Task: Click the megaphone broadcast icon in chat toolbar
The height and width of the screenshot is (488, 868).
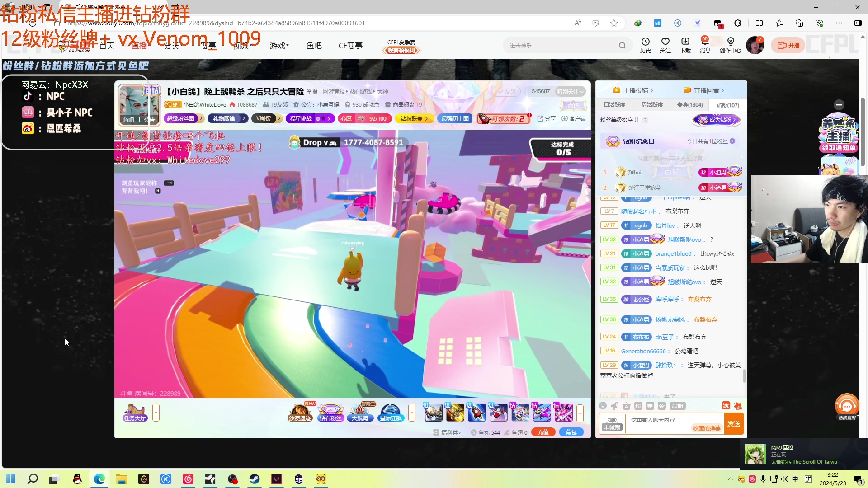Action: click(x=614, y=406)
